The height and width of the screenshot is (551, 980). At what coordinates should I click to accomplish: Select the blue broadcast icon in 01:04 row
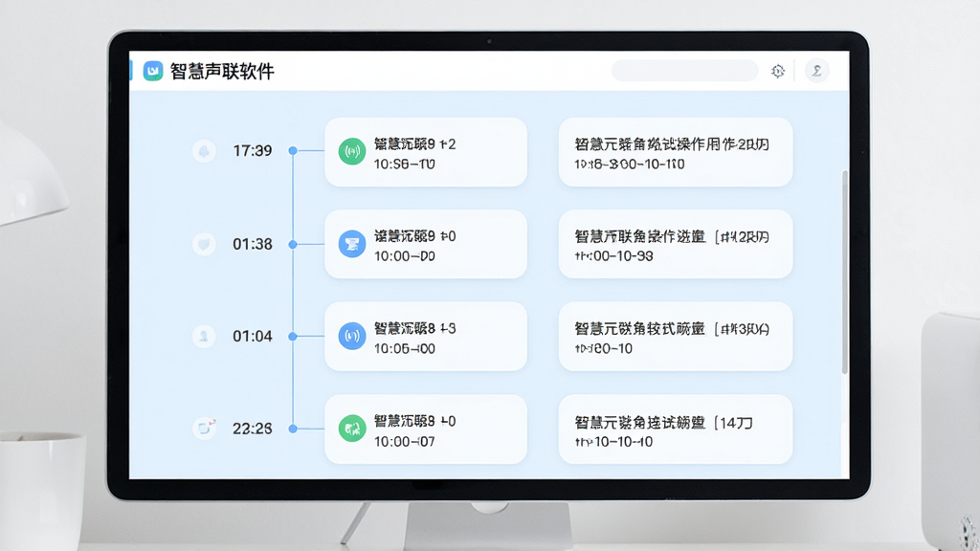352,336
